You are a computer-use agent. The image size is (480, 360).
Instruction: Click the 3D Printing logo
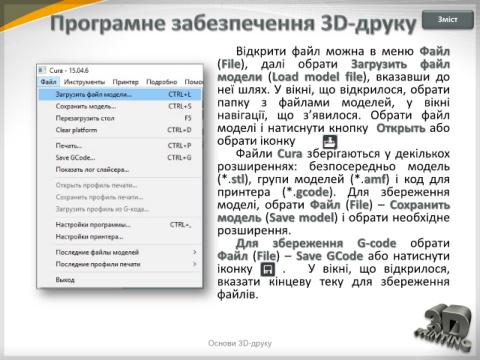[443, 327]
